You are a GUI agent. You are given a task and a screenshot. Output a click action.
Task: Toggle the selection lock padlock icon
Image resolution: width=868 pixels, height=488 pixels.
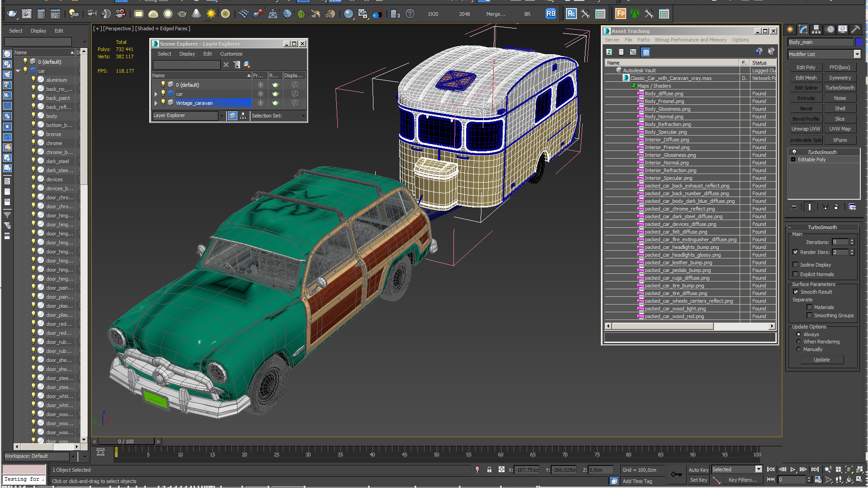[x=489, y=470]
